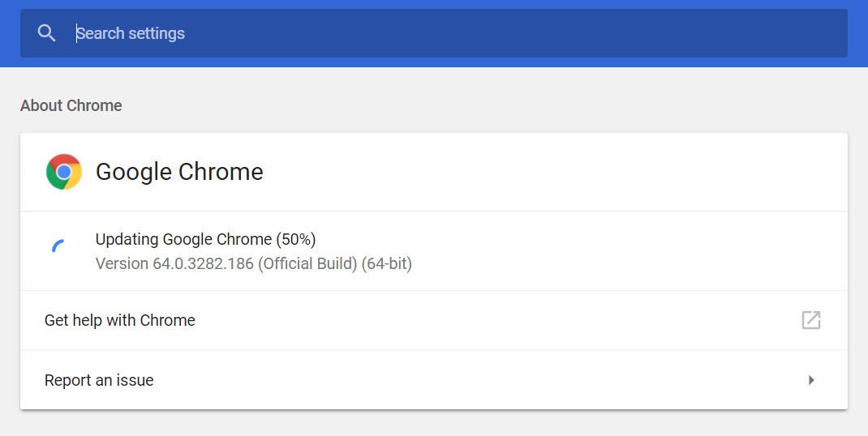Viewport: 868px width, 436px height.
Task: Click blank gray area right of About Chrome
Action: (487, 105)
